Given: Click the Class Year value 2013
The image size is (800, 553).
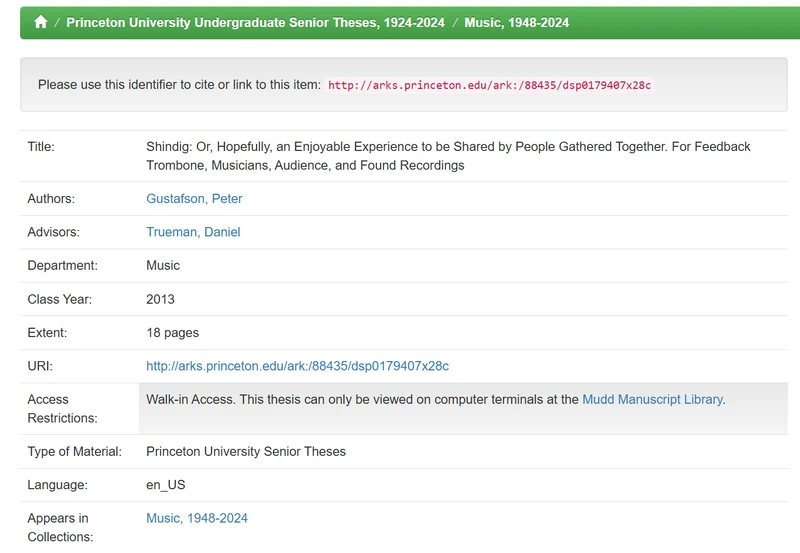Looking at the screenshot, I should [x=160, y=299].
